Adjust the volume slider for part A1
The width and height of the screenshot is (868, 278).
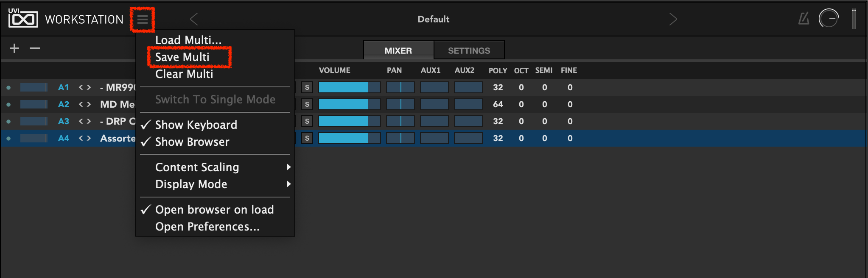(350, 87)
